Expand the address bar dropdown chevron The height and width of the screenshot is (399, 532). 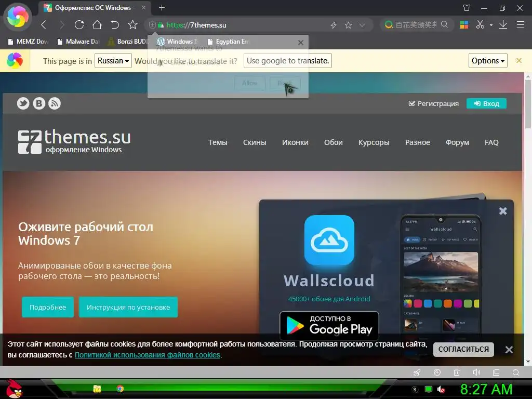362,25
